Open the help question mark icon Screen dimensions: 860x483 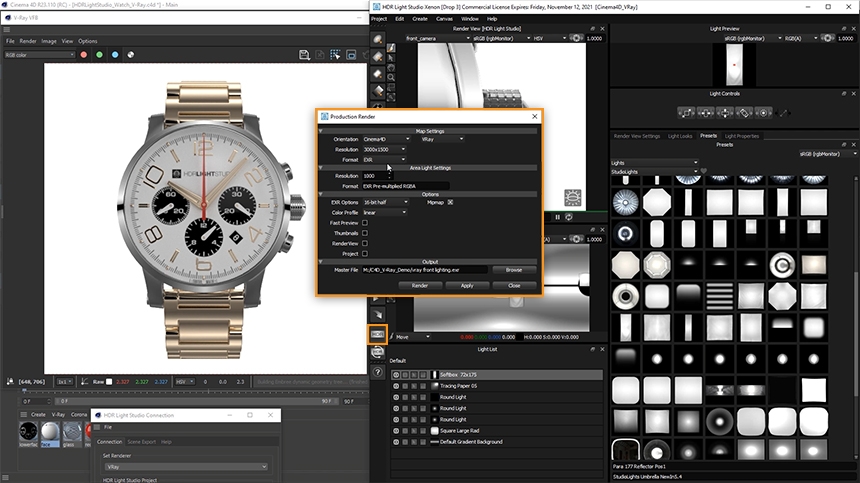(377, 372)
